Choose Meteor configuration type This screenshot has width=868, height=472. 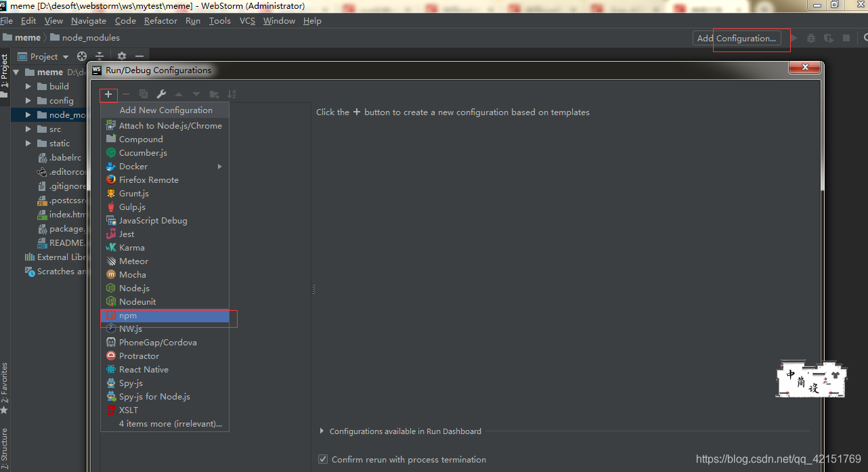tap(165, 261)
